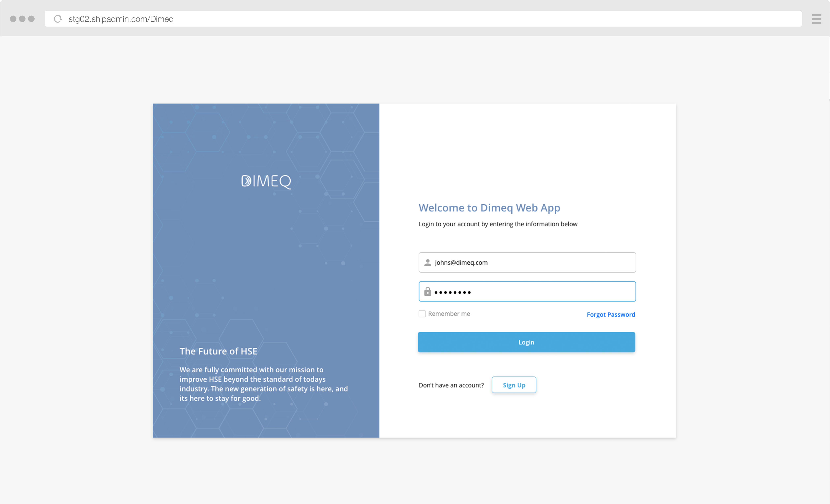Click the blue Login button
Image resolution: width=830 pixels, height=504 pixels.
click(527, 342)
